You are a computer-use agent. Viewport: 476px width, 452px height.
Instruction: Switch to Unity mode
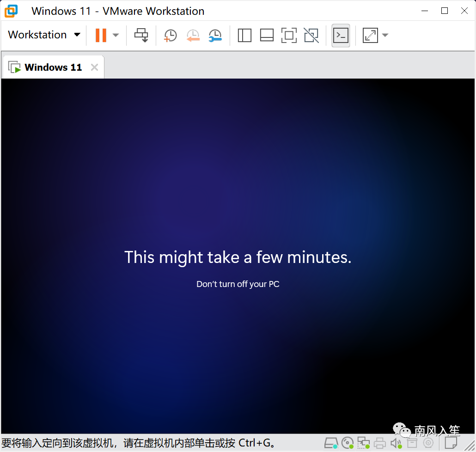(311, 35)
